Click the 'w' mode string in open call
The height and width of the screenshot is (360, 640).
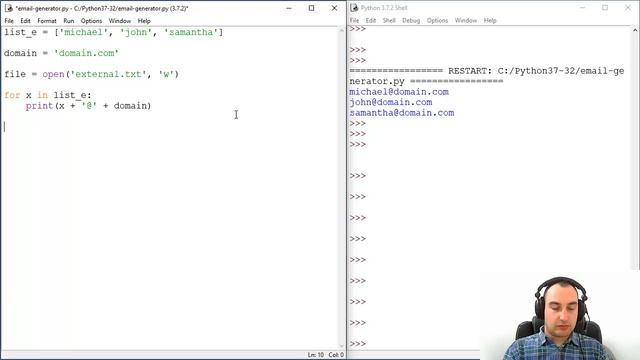pos(166,74)
